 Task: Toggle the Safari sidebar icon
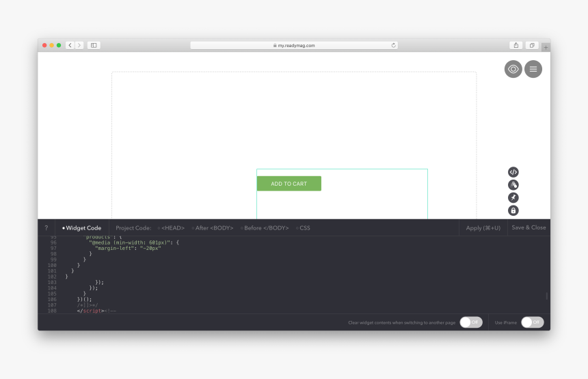[94, 45]
